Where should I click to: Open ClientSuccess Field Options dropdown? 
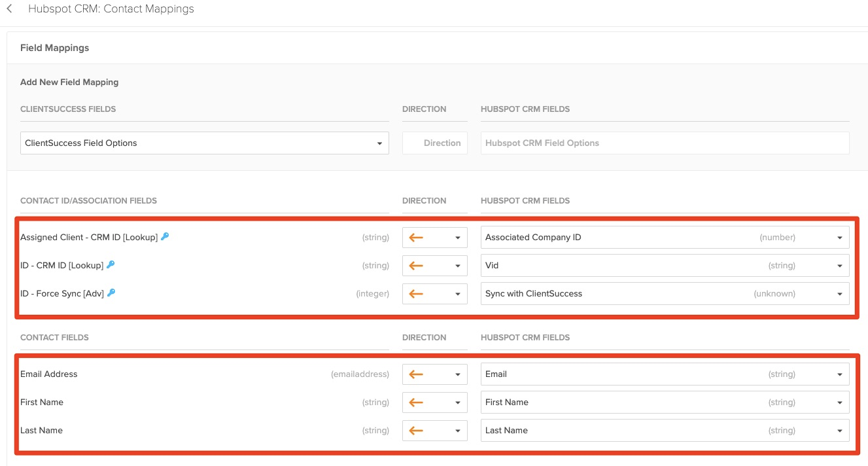point(205,143)
